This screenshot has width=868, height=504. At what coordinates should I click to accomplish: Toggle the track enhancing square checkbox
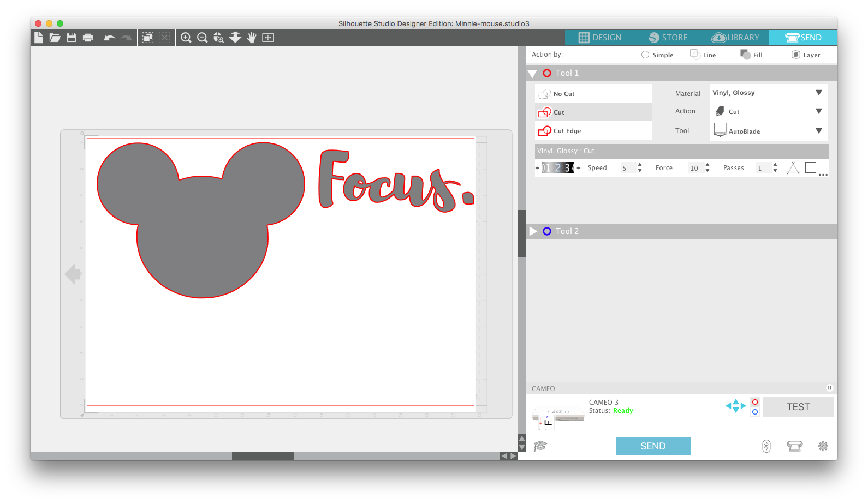811,168
